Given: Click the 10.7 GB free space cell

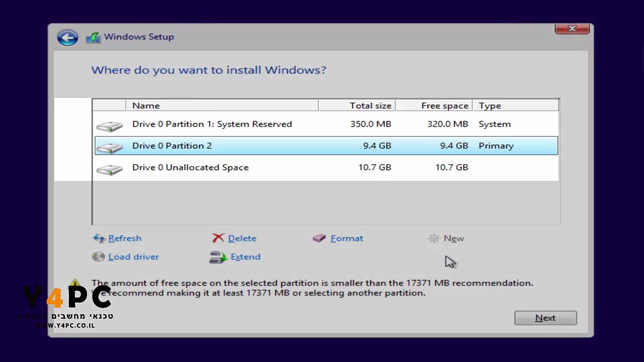Looking at the screenshot, I should click(x=452, y=167).
